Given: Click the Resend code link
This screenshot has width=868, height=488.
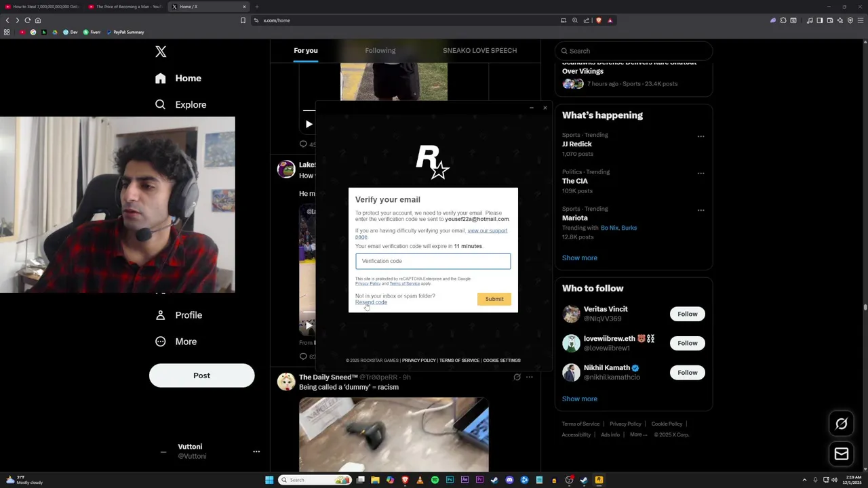Looking at the screenshot, I should [x=371, y=302].
